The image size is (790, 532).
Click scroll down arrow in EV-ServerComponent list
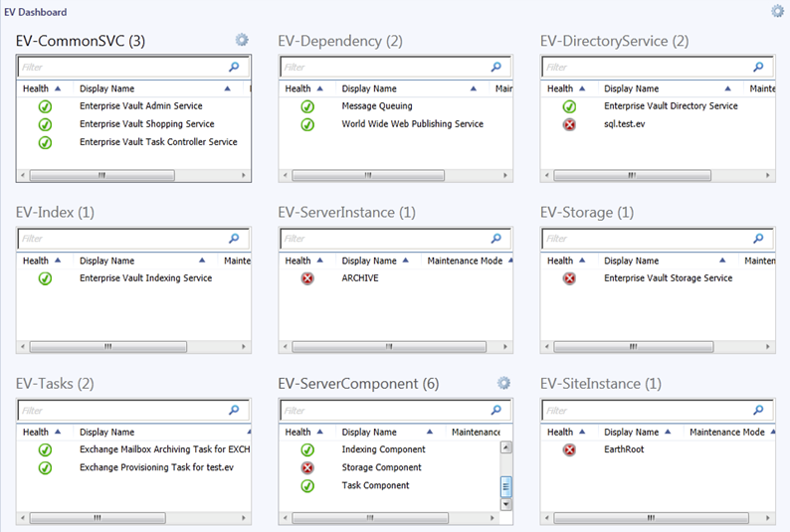coord(506,504)
